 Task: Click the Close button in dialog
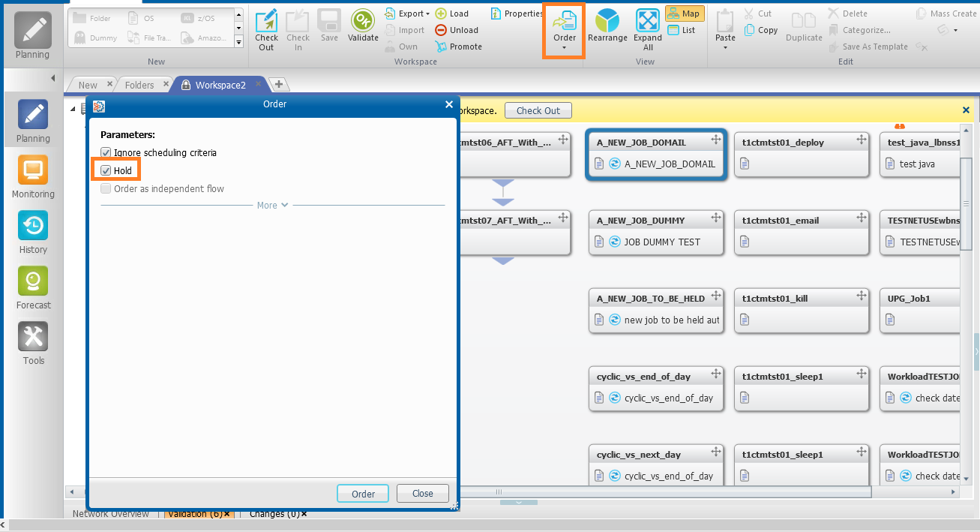[x=423, y=493]
